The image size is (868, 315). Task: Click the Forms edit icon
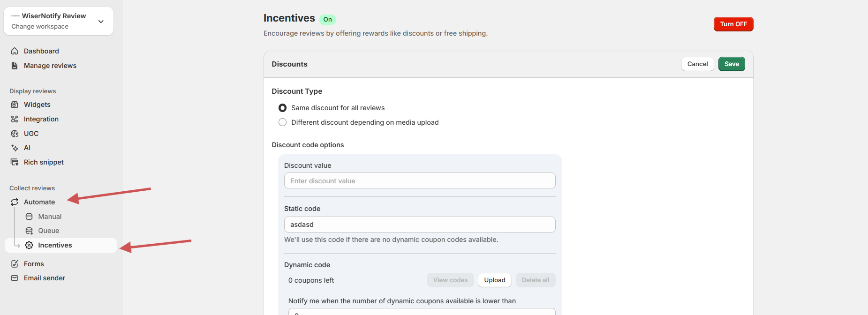(x=15, y=264)
